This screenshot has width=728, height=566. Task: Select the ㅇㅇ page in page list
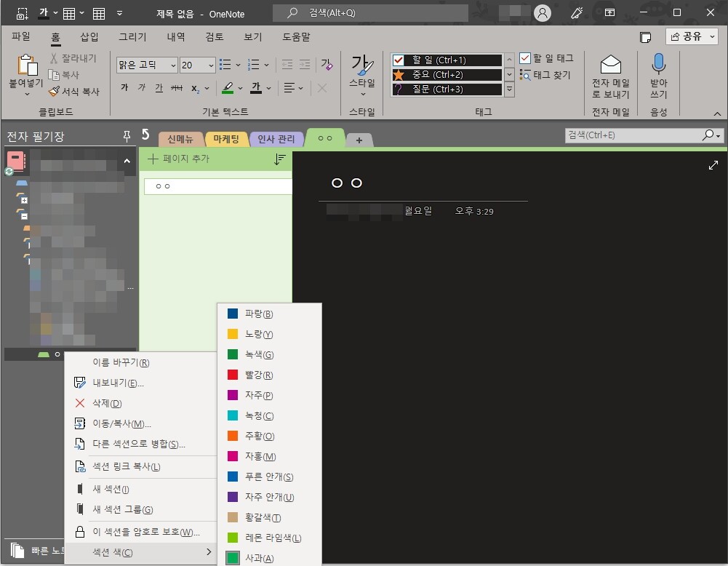217,186
